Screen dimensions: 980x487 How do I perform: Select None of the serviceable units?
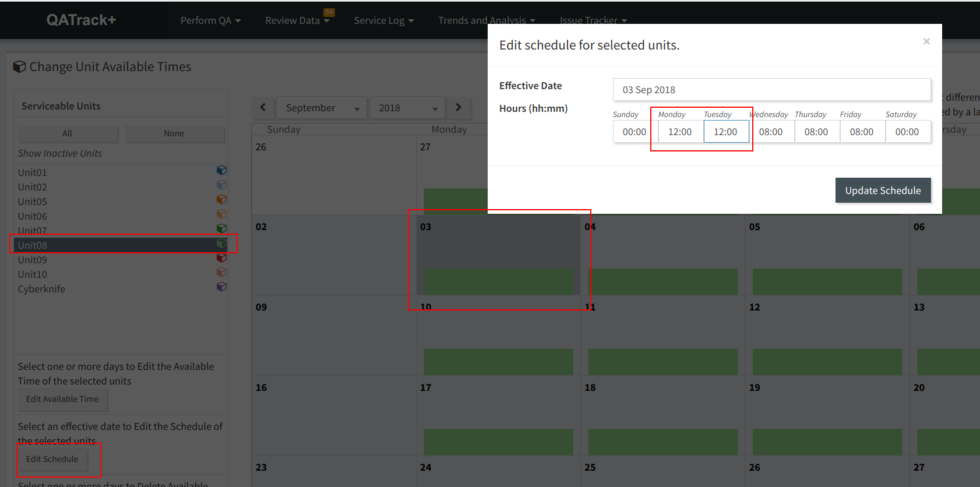pos(174,133)
